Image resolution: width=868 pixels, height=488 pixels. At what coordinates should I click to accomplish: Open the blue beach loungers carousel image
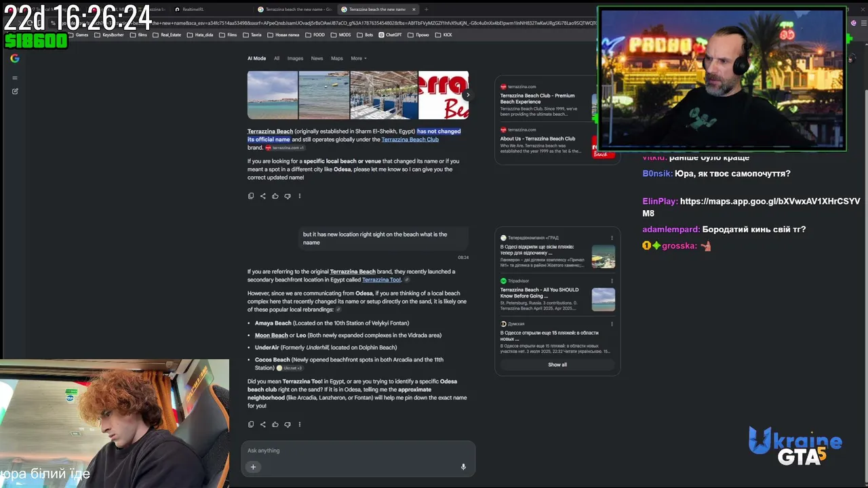tap(384, 95)
